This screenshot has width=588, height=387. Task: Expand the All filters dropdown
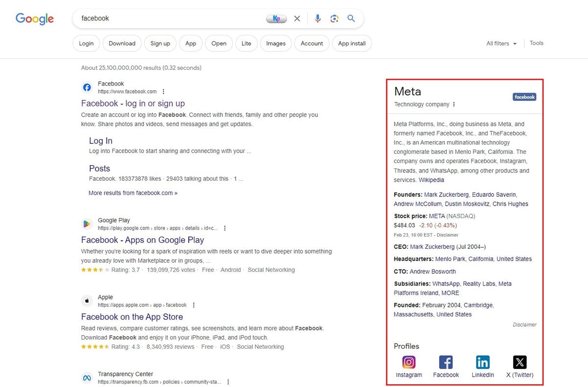click(501, 44)
